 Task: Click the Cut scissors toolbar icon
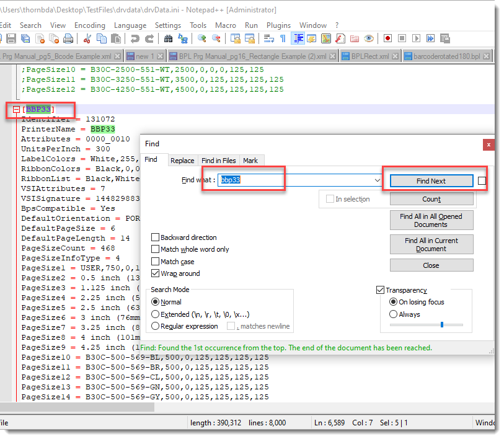[87, 38]
